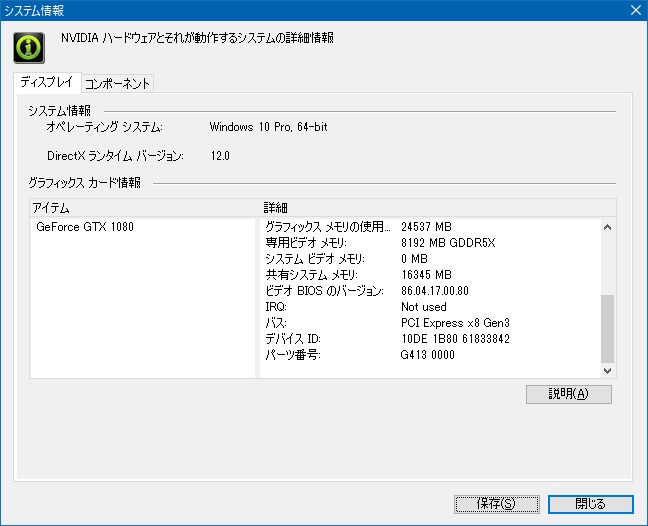Click the 詳細 column header

click(x=438, y=208)
